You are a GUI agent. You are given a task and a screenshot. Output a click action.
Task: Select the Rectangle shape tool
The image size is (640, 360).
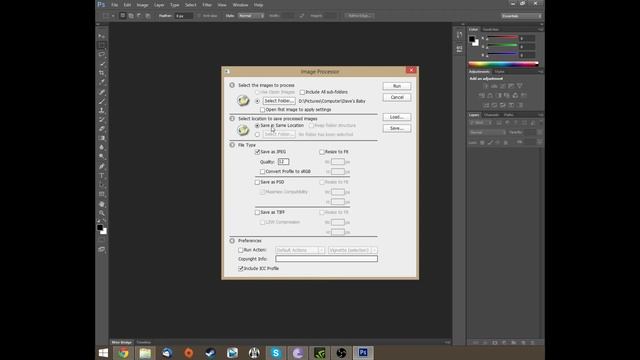click(102, 194)
